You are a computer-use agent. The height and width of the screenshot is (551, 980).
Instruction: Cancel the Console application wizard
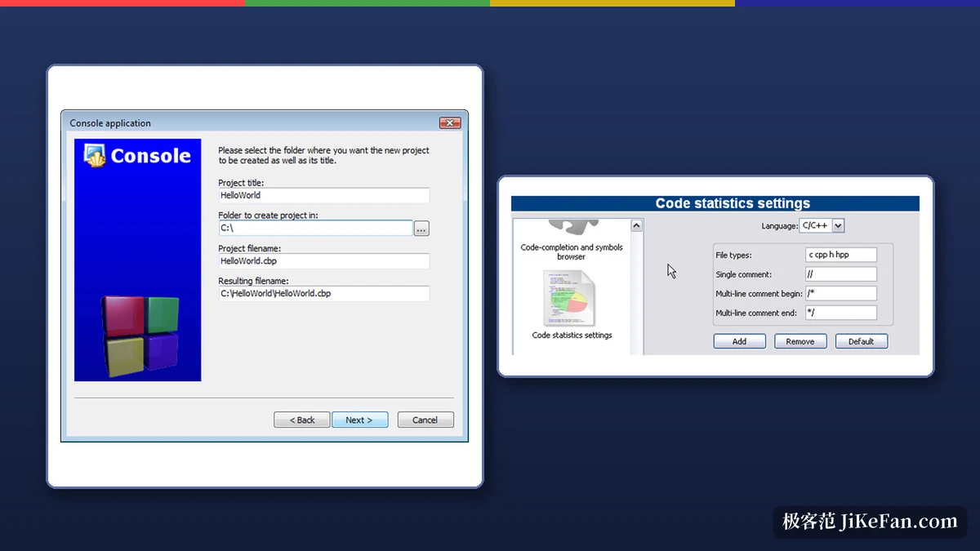[x=425, y=420]
